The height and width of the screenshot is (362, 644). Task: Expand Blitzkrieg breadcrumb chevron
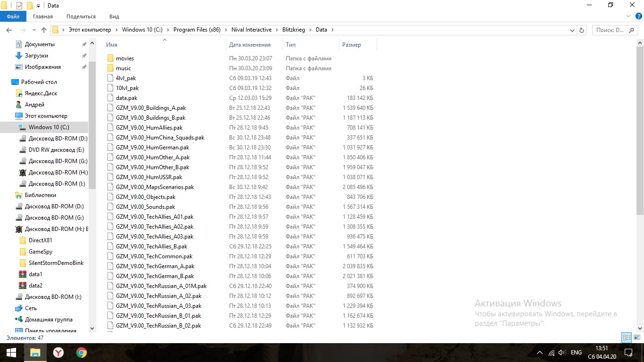[310, 30]
